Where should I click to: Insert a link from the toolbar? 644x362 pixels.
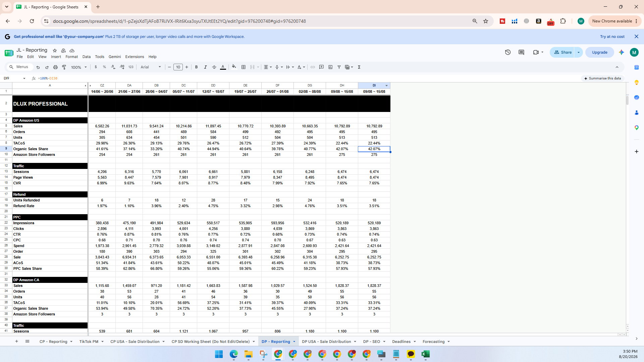tap(313, 67)
